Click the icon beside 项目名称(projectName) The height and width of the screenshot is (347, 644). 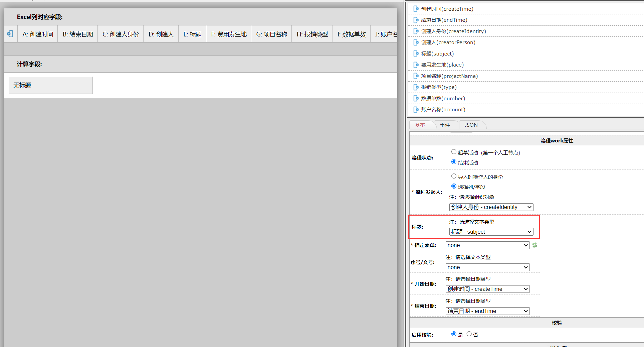(416, 76)
